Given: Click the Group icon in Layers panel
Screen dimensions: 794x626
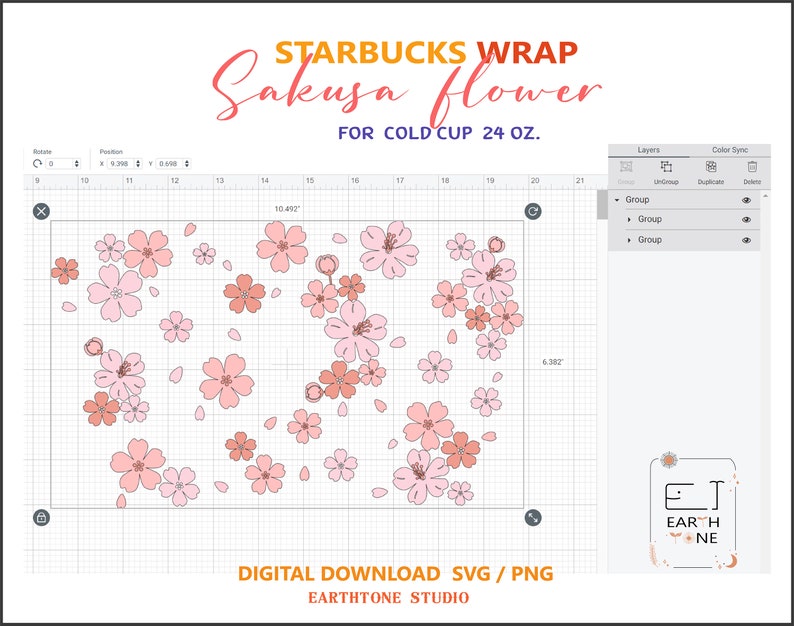Looking at the screenshot, I should 626,167.
